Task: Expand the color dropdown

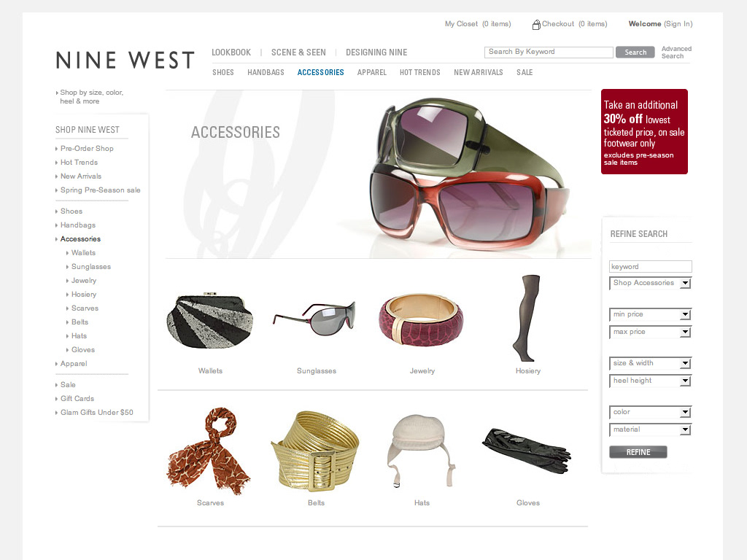Action: (x=650, y=412)
